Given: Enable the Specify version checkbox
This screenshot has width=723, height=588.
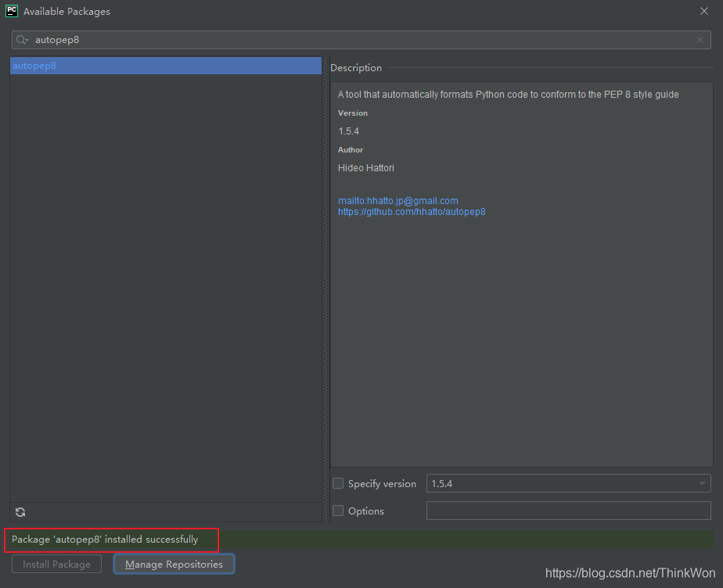Looking at the screenshot, I should point(338,484).
